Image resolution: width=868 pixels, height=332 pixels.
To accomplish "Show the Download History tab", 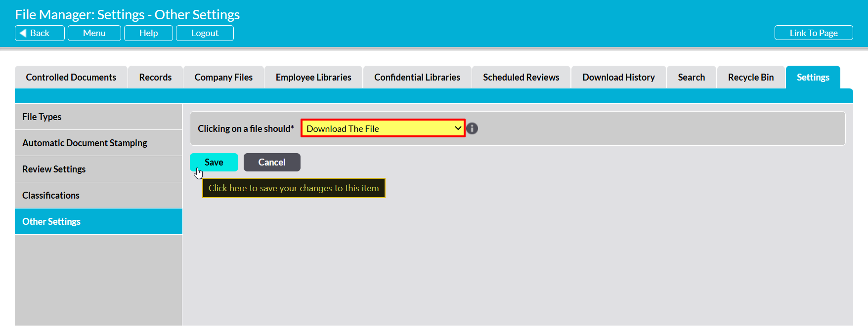I will coord(618,77).
